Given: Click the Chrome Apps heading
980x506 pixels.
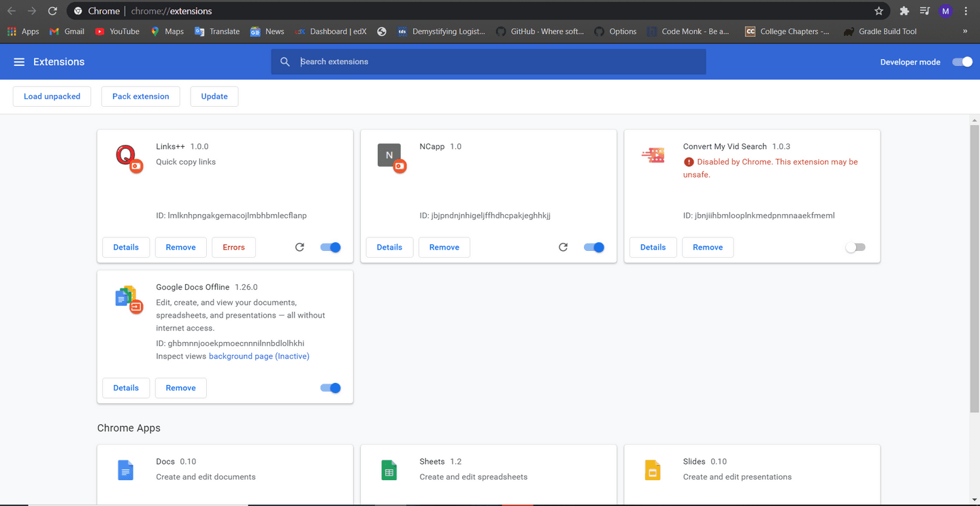Looking at the screenshot, I should click(x=129, y=428).
